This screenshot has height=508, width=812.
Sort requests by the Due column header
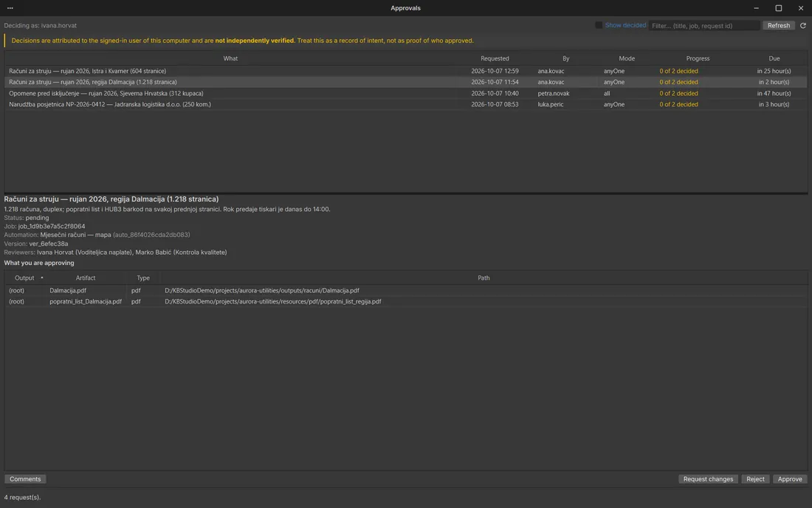click(x=774, y=58)
